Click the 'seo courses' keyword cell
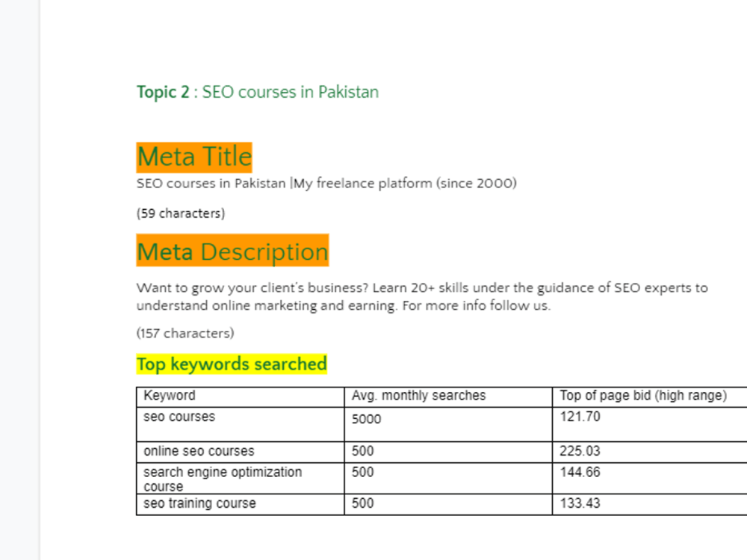 [240, 424]
